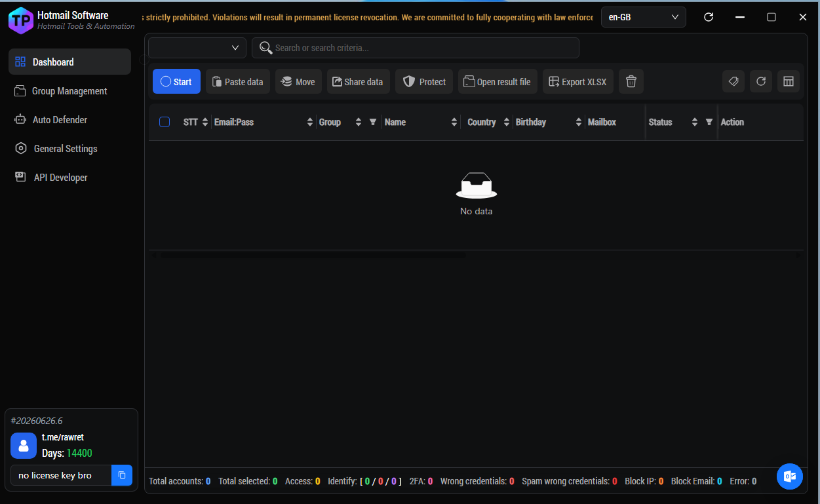The width and height of the screenshot is (820, 504).
Task: Sort by Name column arrows
Action: [x=454, y=123]
